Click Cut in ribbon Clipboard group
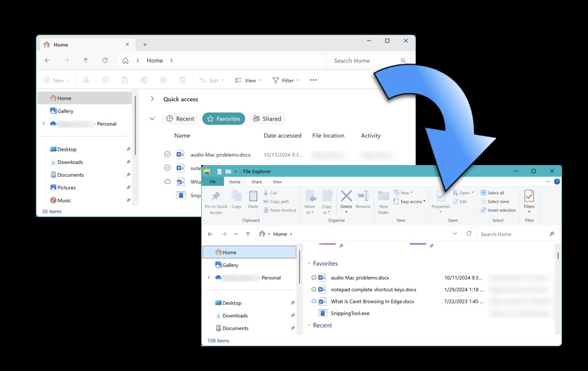The image size is (588, 371). pyautogui.click(x=270, y=193)
